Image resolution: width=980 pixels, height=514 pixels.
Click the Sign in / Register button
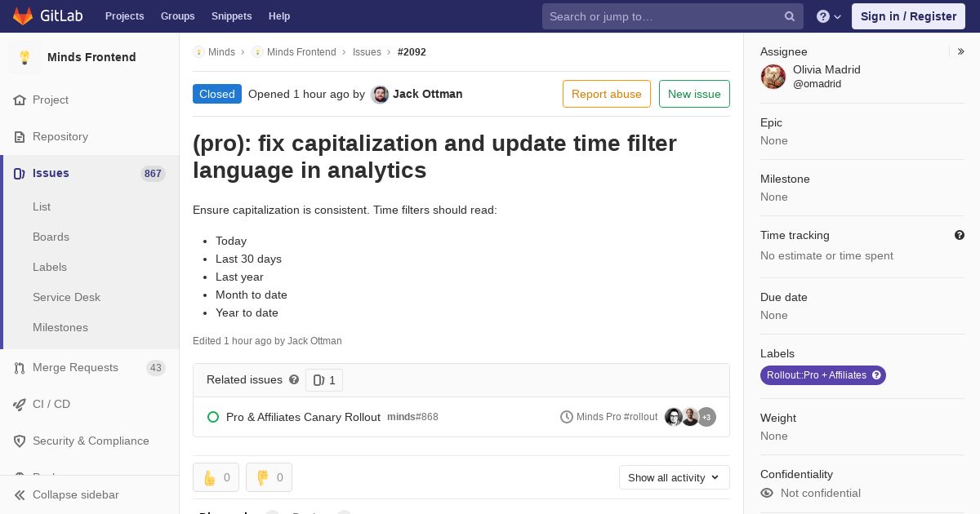(908, 16)
